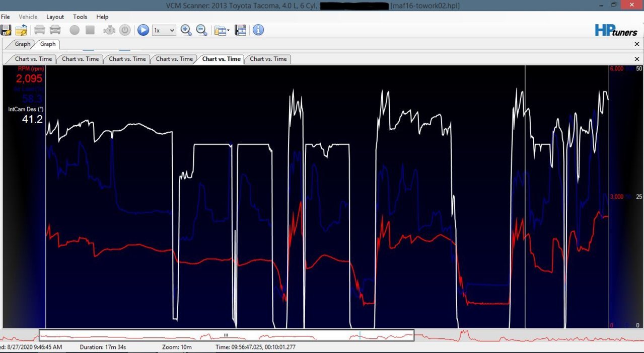This screenshot has width=644, height=353.
Task: Zoom out with the magnifier minus icon
Action: pos(202,30)
